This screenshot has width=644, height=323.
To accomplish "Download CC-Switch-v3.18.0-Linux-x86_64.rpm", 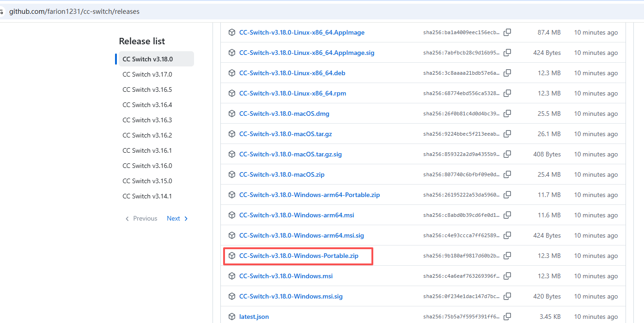I will tap(292, 93).
